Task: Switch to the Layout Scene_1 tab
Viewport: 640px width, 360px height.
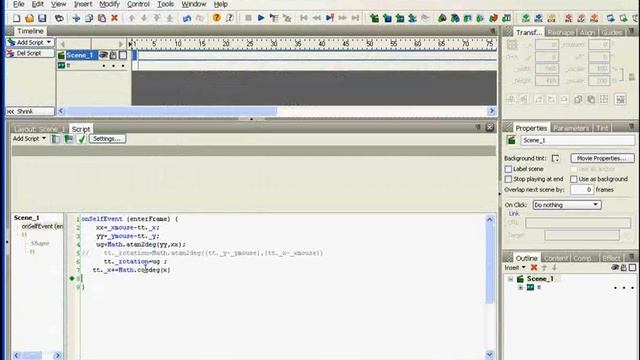Action: pos(40,129)
